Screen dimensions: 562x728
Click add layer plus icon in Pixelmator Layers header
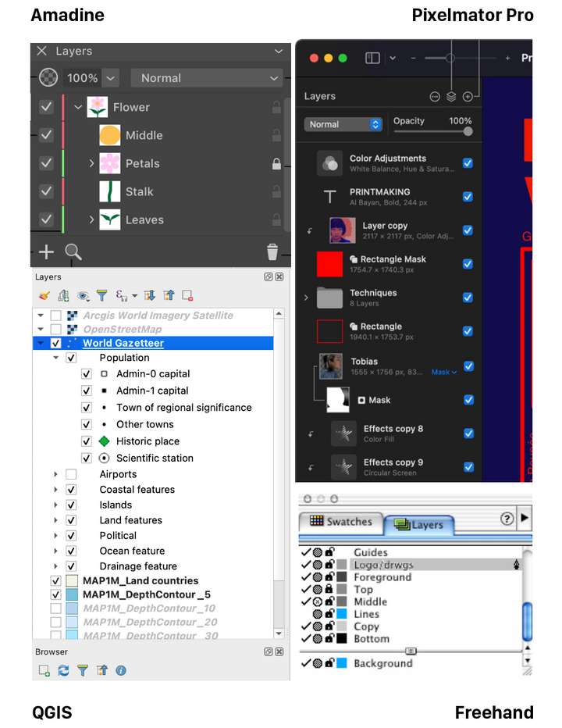coord(468,97)
